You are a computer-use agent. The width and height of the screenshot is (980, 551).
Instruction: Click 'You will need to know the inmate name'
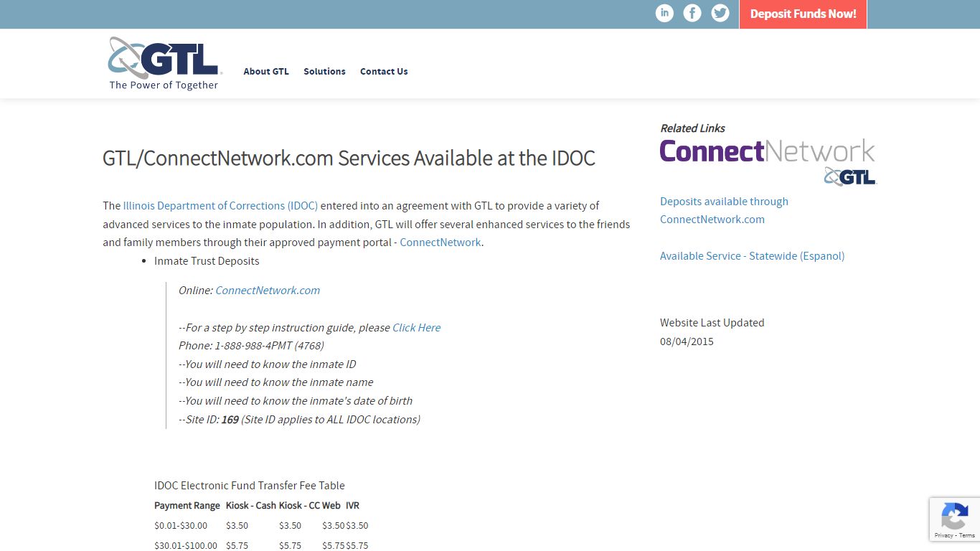pos(276,382)
